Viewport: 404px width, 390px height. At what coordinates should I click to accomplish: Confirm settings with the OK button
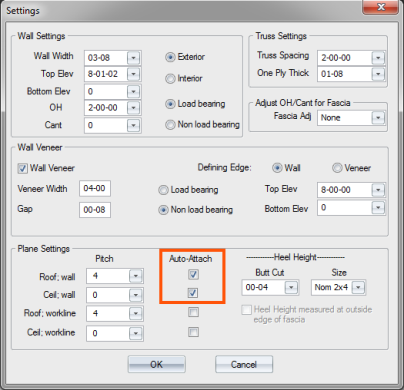(x=157, y=364)
